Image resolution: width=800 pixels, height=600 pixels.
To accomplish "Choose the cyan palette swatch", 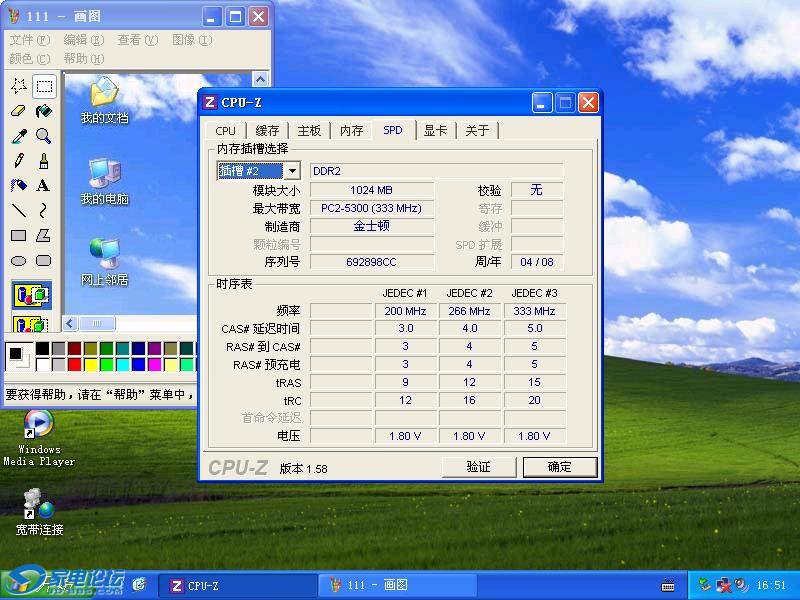I will click(122, 364).
